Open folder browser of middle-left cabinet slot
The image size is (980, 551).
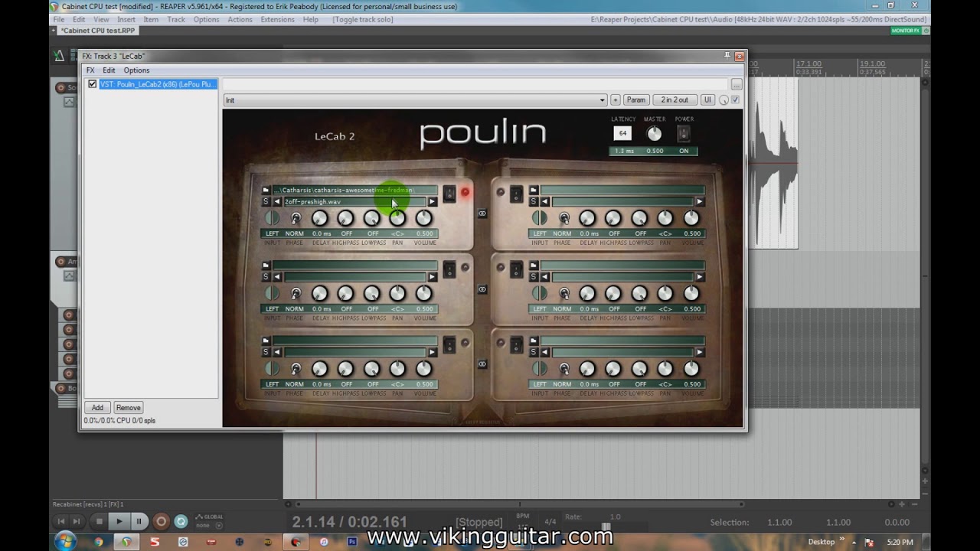[x=266, y=266]
